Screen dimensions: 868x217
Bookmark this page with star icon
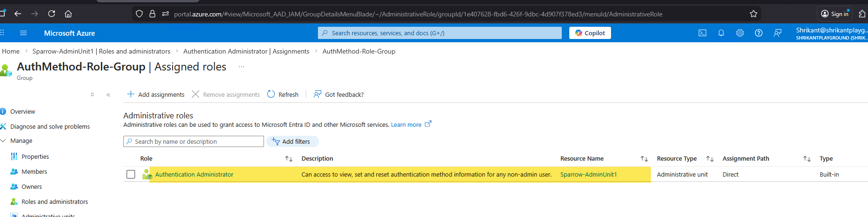pos(754,14)
